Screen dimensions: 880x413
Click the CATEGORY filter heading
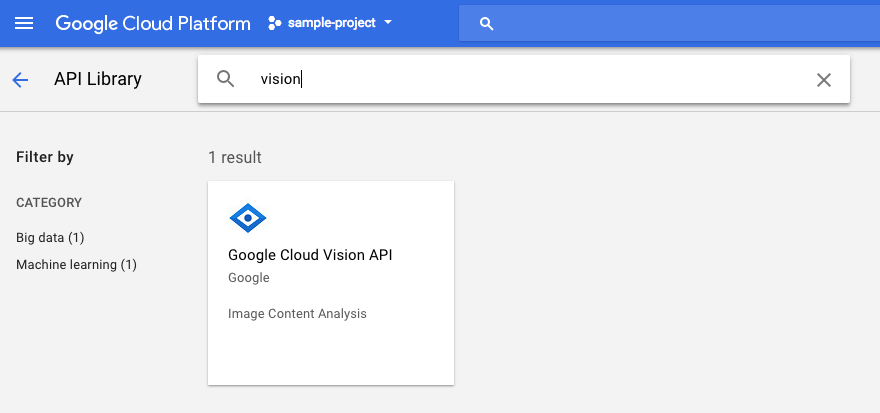pyautogui.click(x=49, y=203)
